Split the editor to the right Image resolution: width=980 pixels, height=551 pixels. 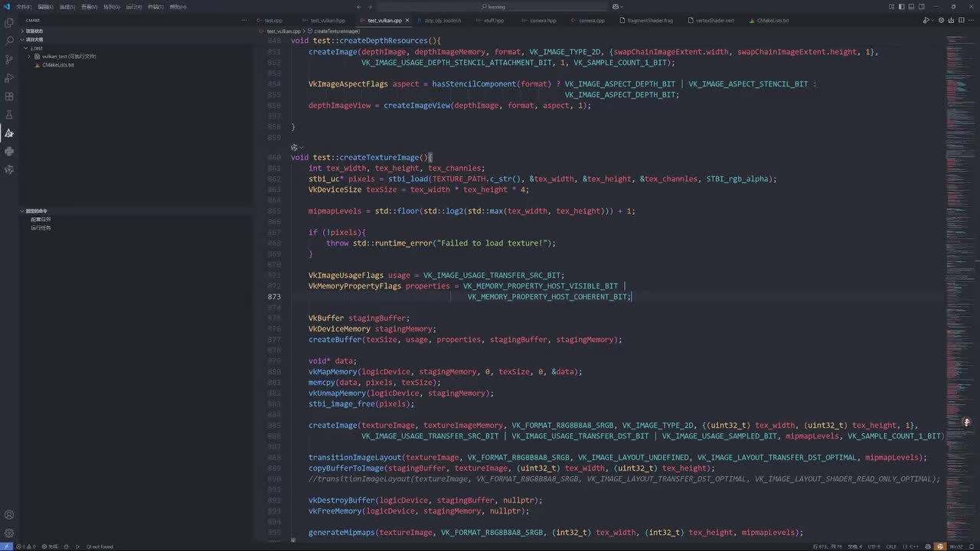click(x=962, y=21)
